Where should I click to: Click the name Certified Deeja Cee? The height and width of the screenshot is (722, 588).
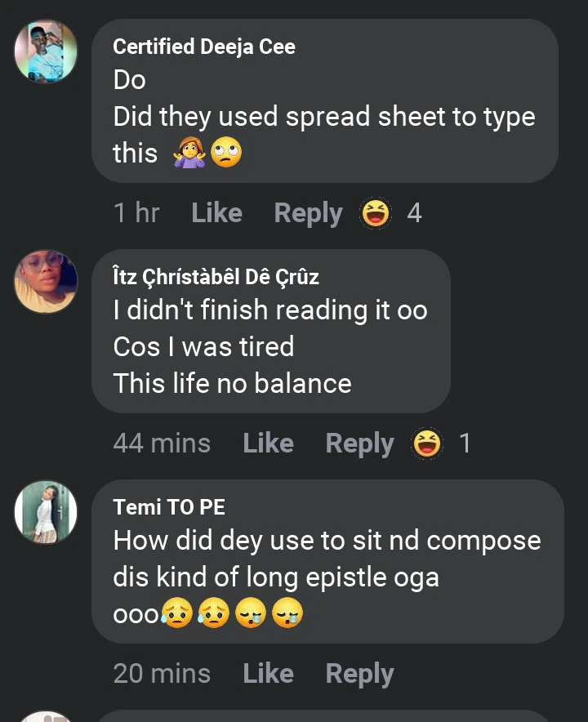click(x=204, y=47)
